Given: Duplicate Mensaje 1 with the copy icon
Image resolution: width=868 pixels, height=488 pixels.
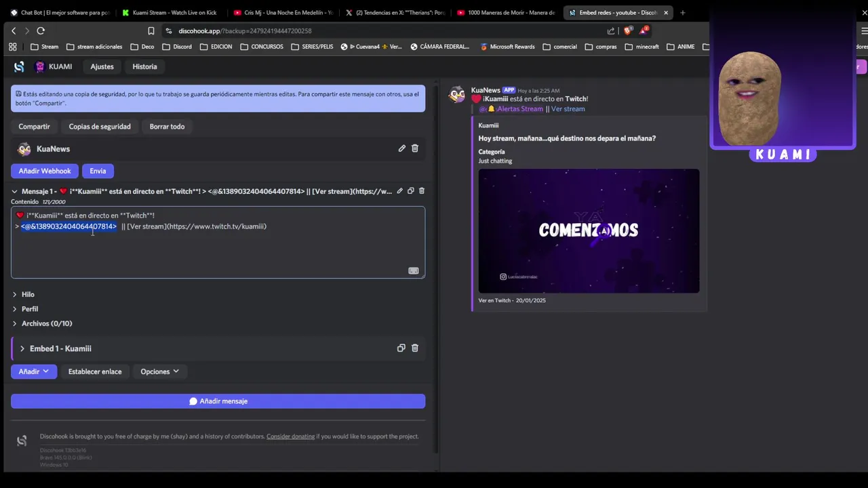Looking at the screenshot, I should [410, 191].
